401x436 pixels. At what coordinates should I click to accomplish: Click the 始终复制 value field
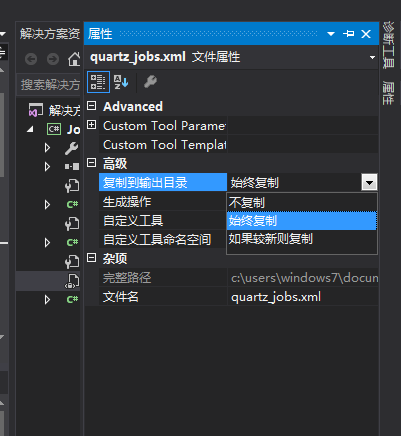pos(294,182)
